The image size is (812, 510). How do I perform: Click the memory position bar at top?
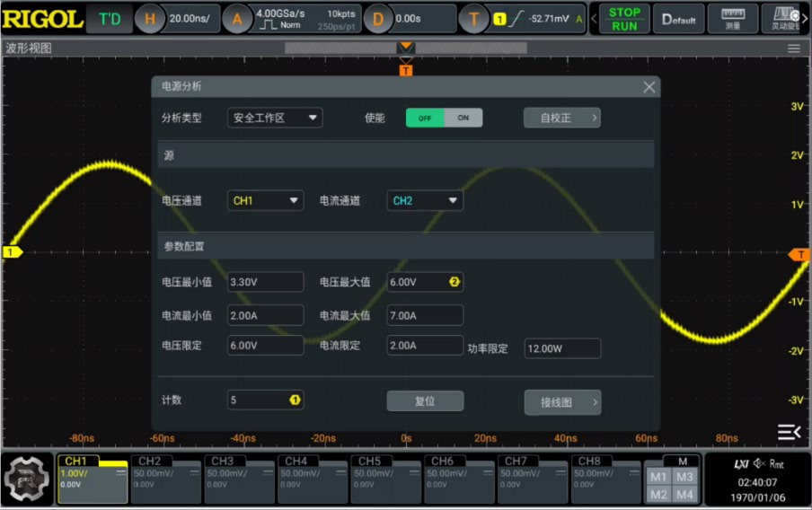click(x=405, y=48)
